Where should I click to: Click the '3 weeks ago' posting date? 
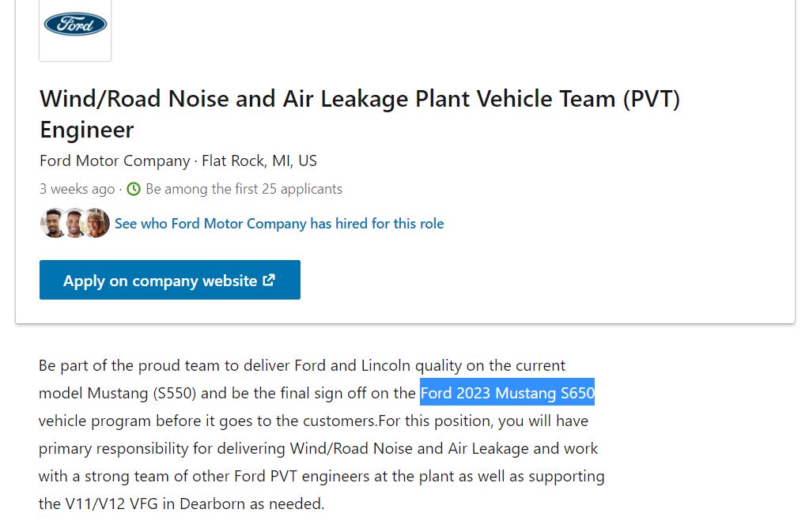point(77,189)
